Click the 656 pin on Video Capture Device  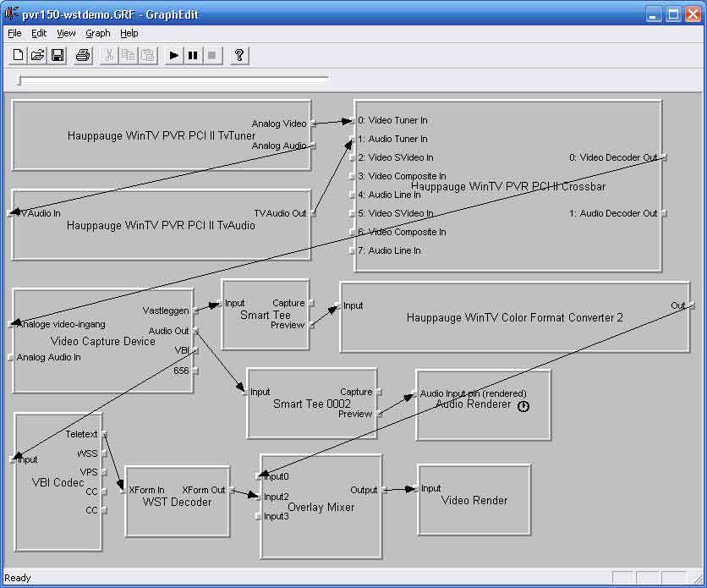196,371
